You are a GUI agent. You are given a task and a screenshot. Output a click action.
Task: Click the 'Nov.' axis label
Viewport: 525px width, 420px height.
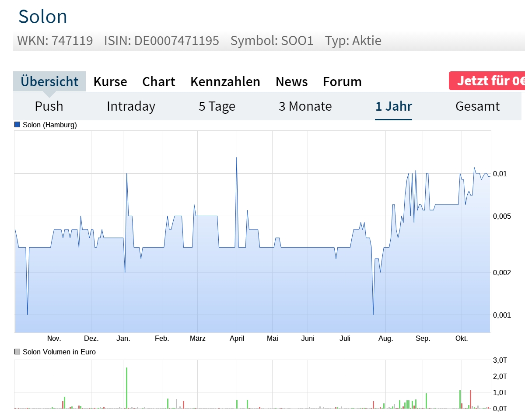point(54,339)
